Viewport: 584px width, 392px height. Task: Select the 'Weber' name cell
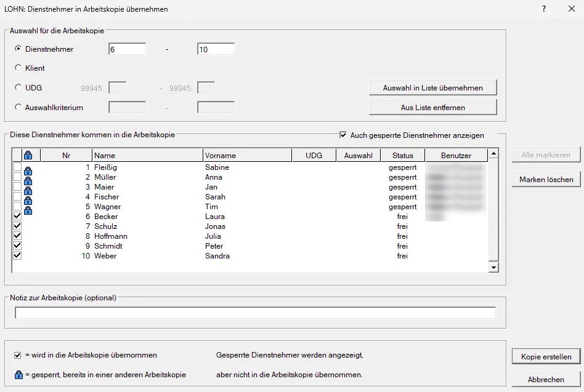105,256
